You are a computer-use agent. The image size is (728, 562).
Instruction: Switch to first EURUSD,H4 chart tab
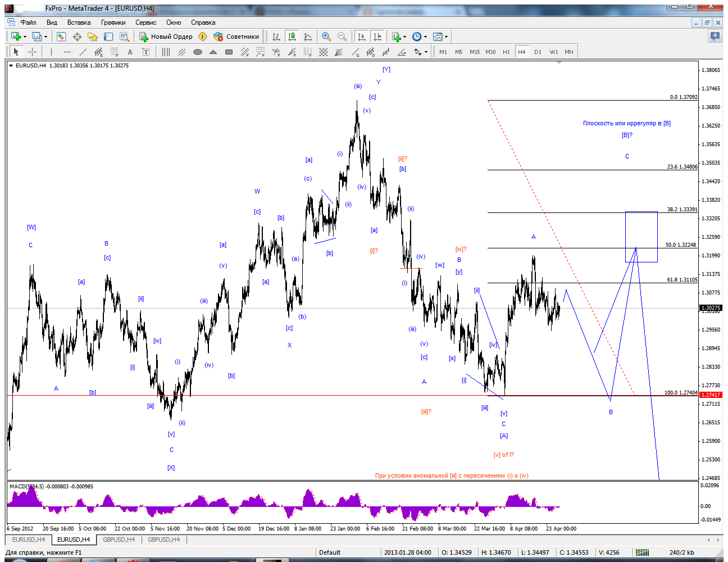29,540
